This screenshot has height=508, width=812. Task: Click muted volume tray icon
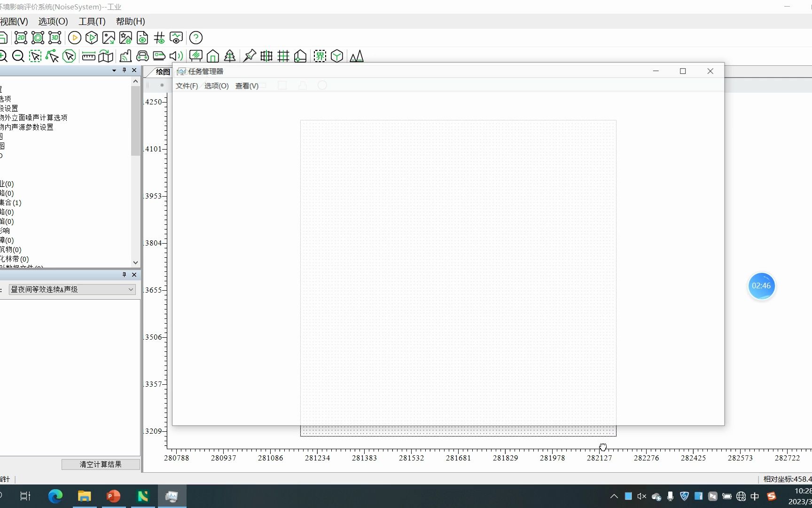click(x=642, y=496)
